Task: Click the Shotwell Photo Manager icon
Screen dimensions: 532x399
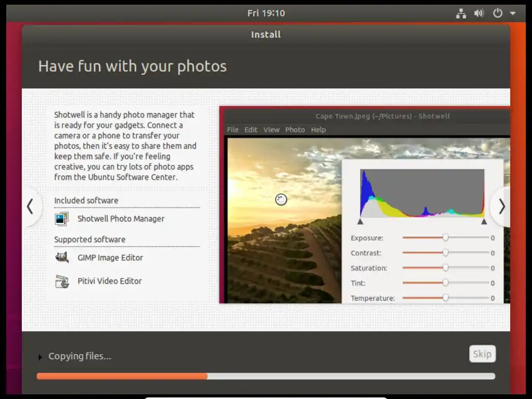Action: pyautogui.click(x=62, y=219)
